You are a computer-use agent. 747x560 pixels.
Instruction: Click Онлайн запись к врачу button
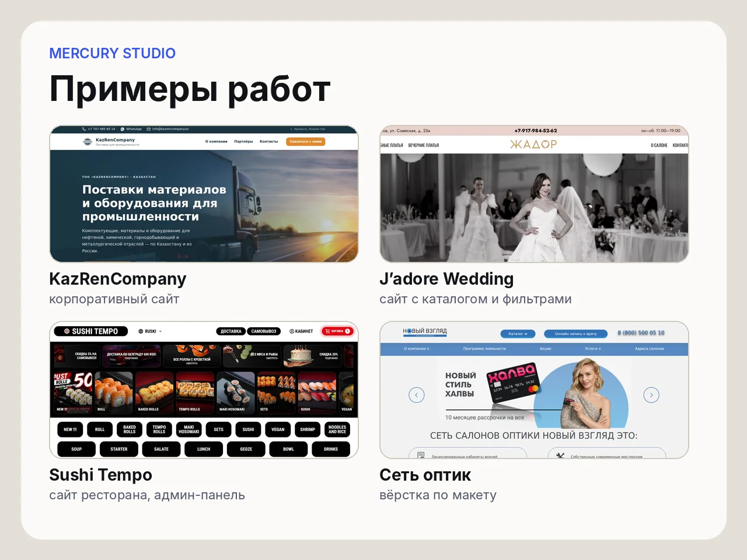576,334
